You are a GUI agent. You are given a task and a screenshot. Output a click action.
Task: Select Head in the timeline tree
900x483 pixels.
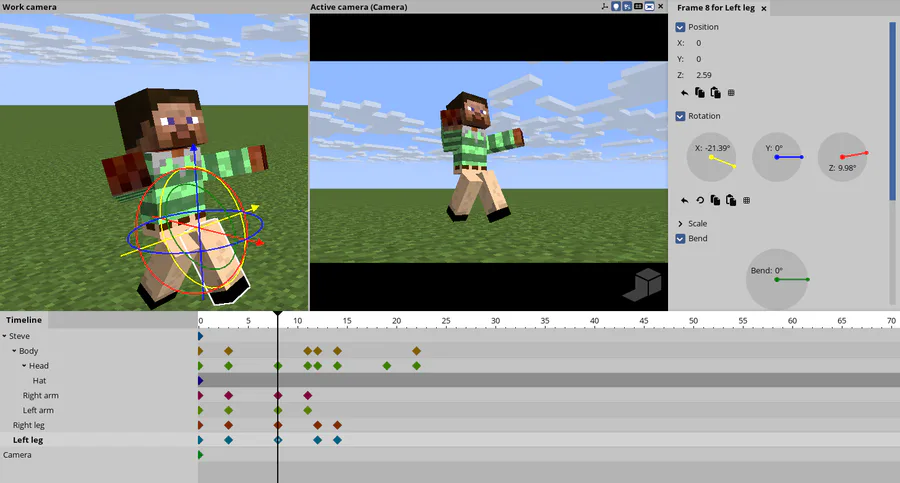pyautogui.click(x=38, y=366)
